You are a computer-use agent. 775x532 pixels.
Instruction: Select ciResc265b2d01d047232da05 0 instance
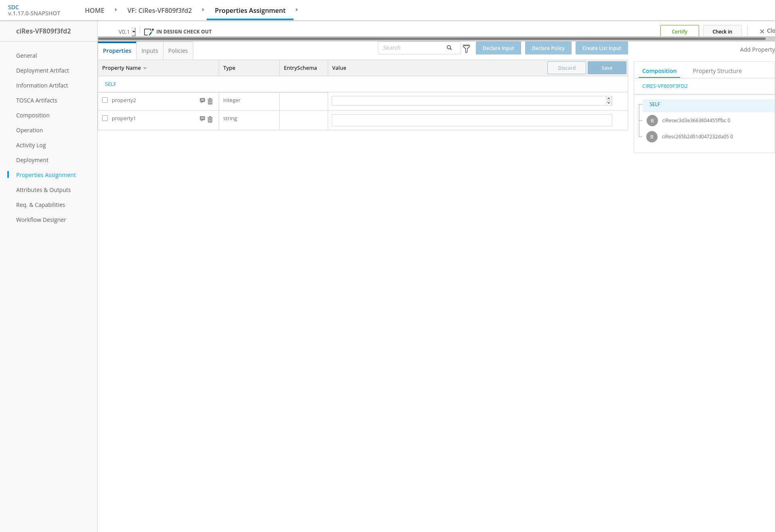pyautogui.click(x=697, y=137)
